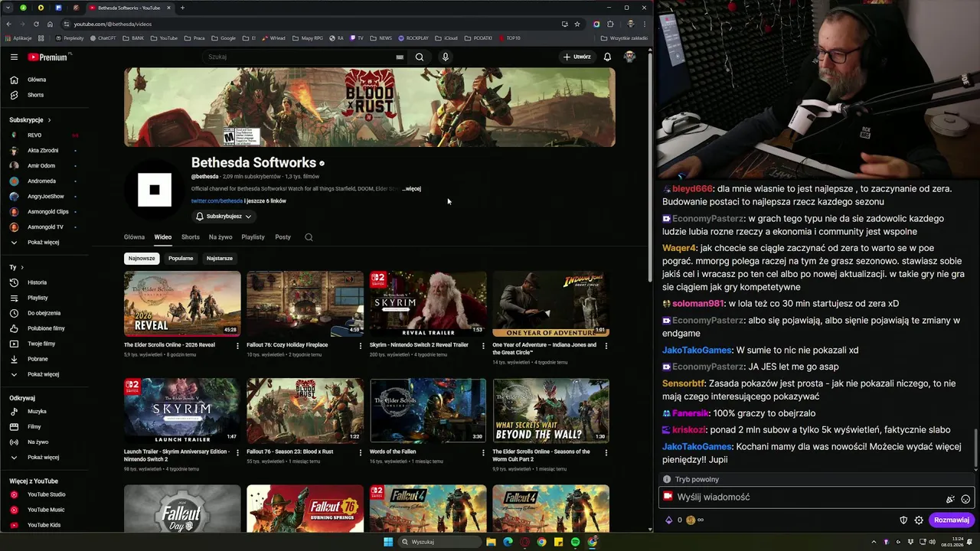Image resolution: width=980 pixels, height=551 pixels.
Task: Click the Bits diamond icon below chat
Action: (668, 520)
